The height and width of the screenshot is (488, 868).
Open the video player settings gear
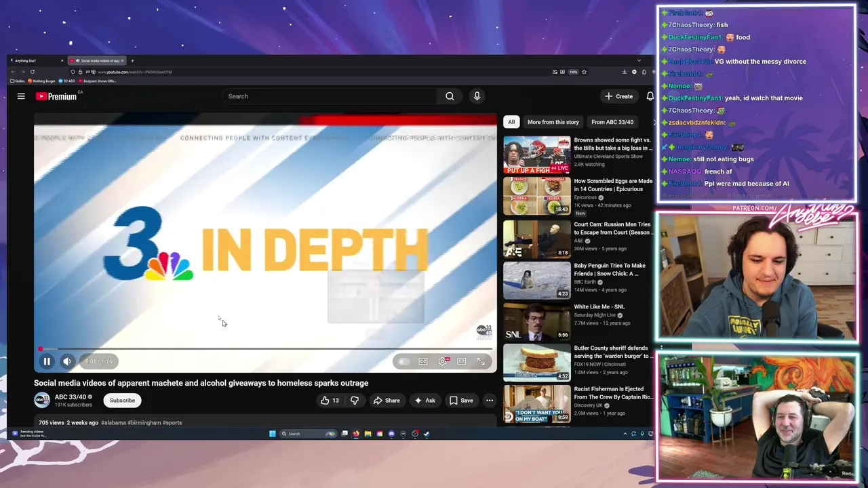point(442,361)
